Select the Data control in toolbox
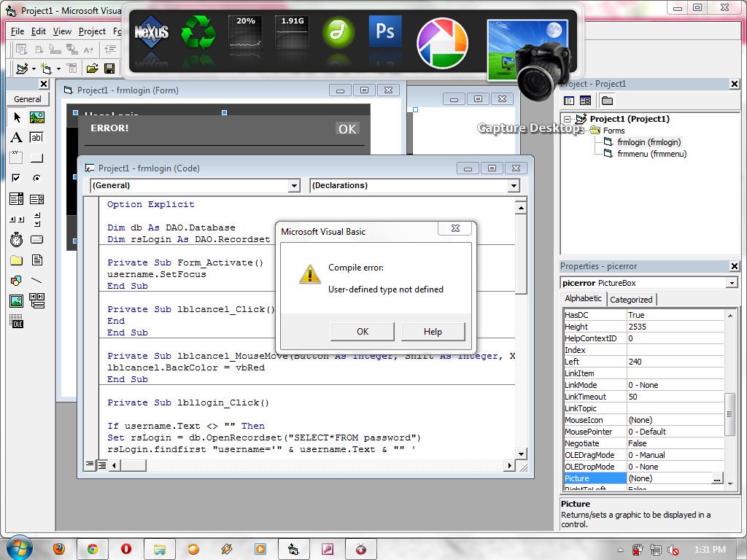The height and width of the screenshot is (560, 747). 36,301
